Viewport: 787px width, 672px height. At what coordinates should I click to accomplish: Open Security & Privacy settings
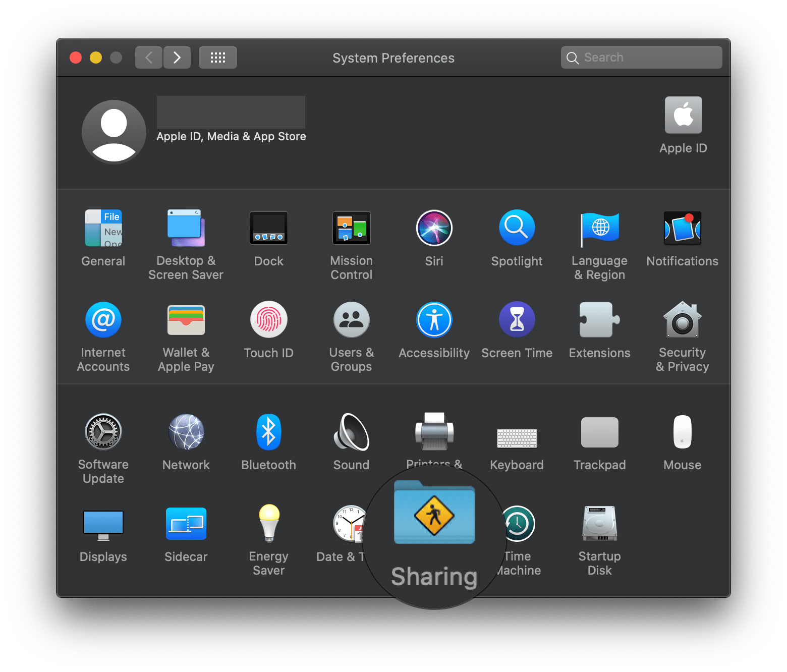point(682,319)
